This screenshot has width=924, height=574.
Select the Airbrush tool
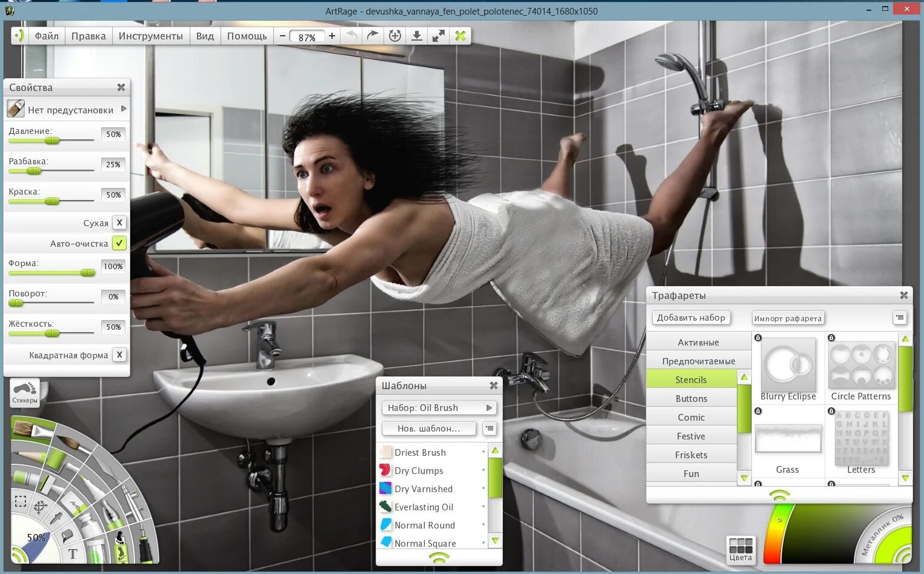point(131,502)
